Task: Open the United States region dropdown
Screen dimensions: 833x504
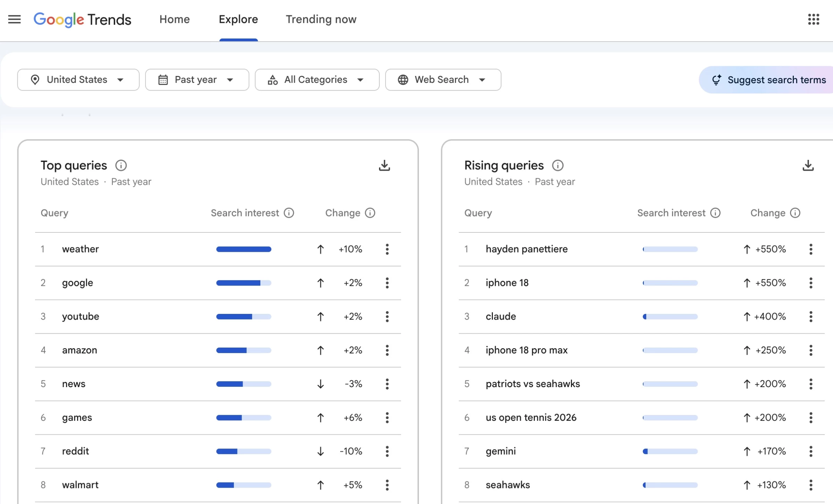Action: (78, 80)
